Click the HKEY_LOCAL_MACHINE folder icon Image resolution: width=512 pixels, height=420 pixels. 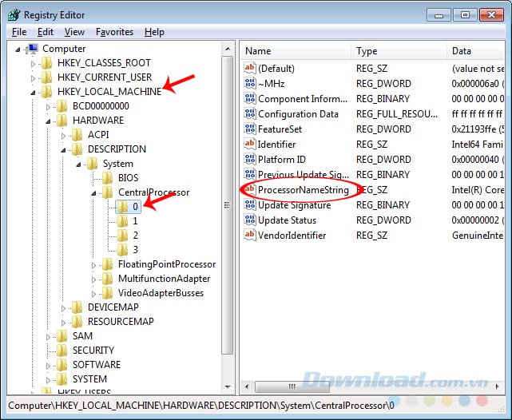click(x=47, y=92)
